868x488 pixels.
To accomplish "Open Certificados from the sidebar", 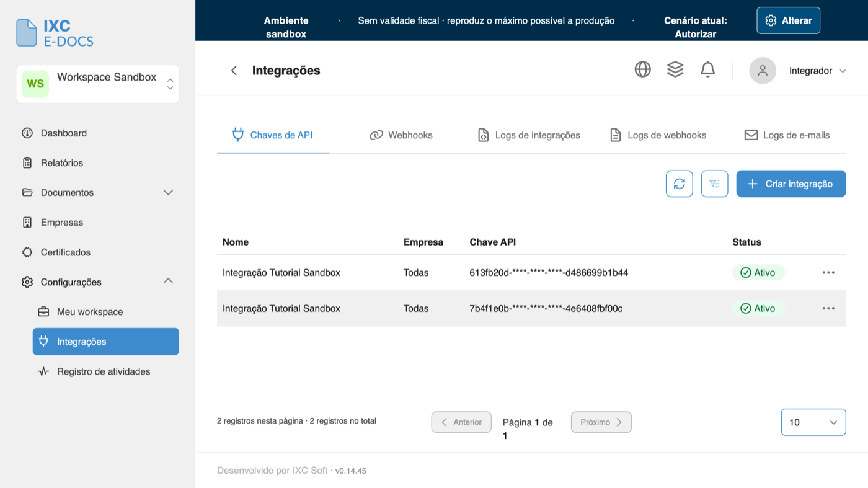I will (x=97, y=252).
